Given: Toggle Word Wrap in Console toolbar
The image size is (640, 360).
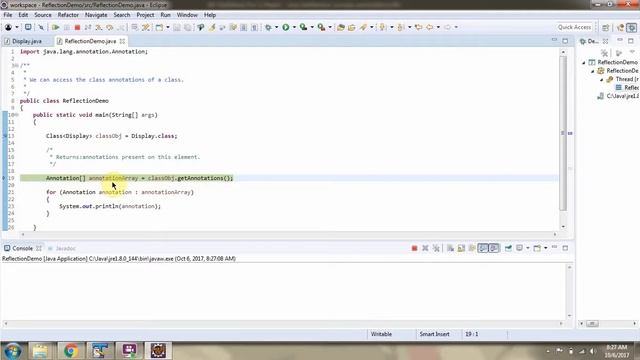Looking at the screenshot, I should coord(472,248).
